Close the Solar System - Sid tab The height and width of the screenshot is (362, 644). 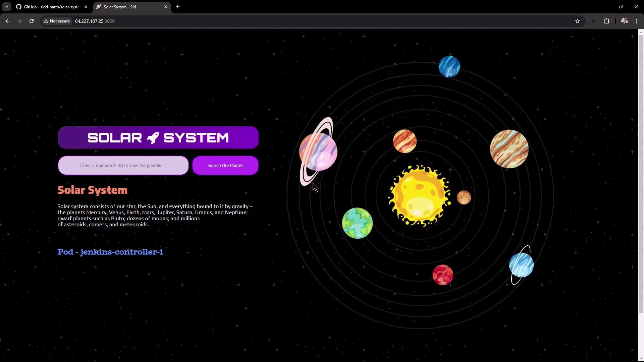pos(165,7)
